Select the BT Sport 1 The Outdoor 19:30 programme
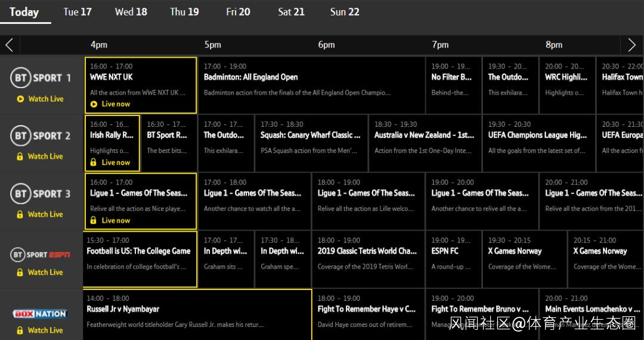The width and height of the screenshot is (644, 340). tap(510, 85)
